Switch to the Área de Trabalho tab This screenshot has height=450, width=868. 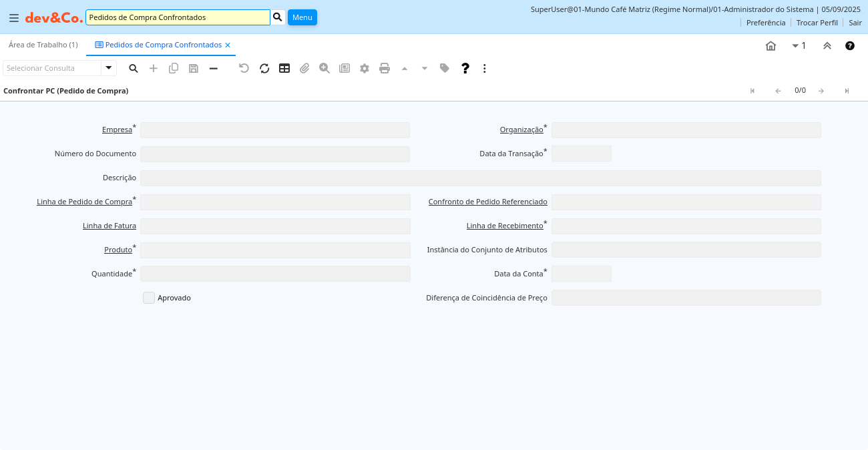click(x=43, y=45)
